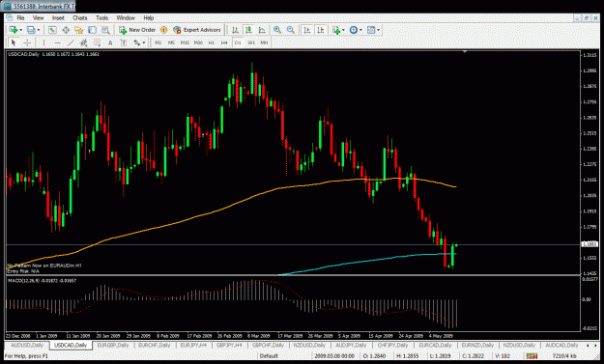The image size is (604, 364).
Task: Expand the Indicators dropdown arrow
Action: click(x=343, y=30)
